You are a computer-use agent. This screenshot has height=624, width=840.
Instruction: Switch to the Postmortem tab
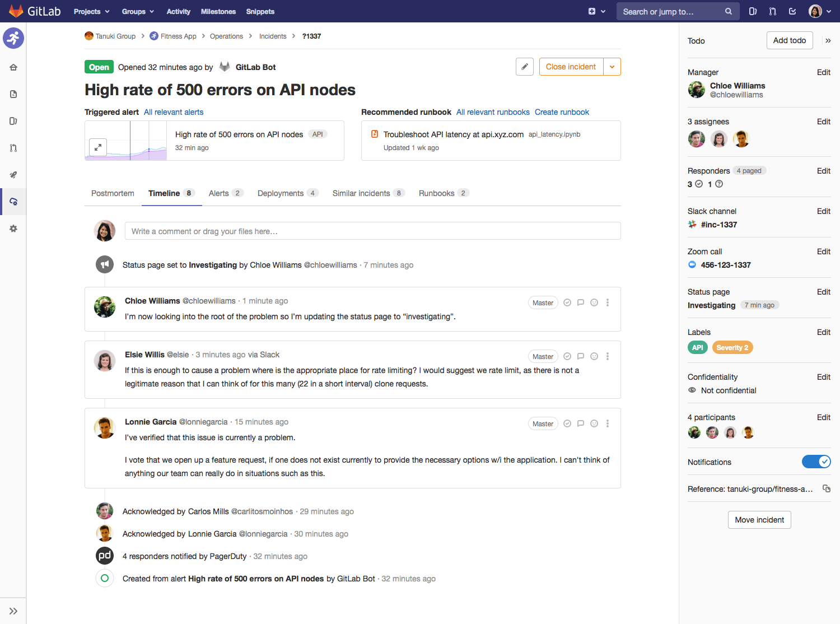pos(113,193)
